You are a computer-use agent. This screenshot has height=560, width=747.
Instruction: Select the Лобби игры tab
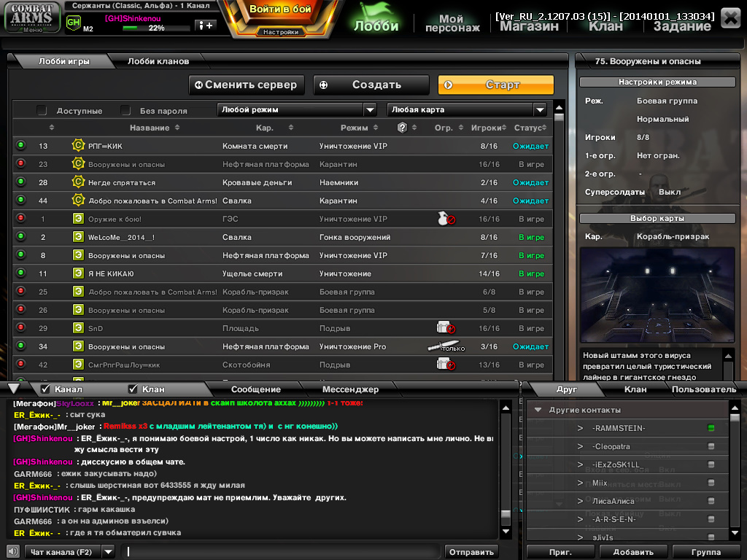64,61
